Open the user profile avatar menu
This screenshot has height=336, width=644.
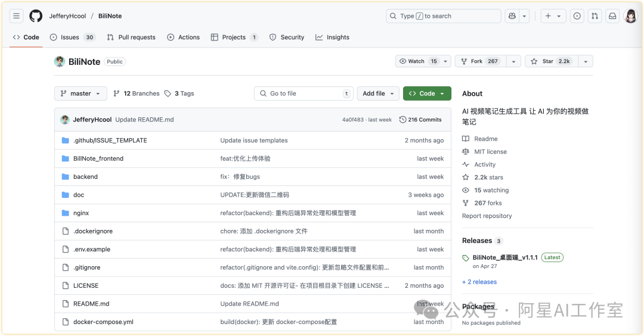[630, 16]
